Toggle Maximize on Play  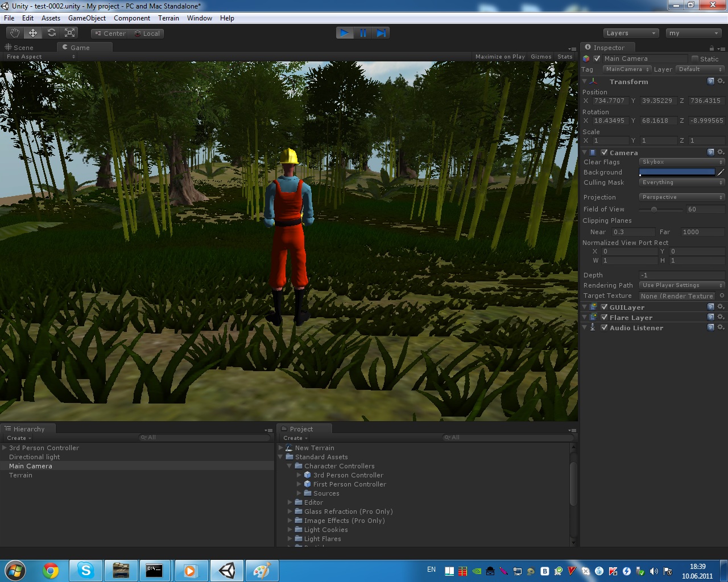pos(500,57)
